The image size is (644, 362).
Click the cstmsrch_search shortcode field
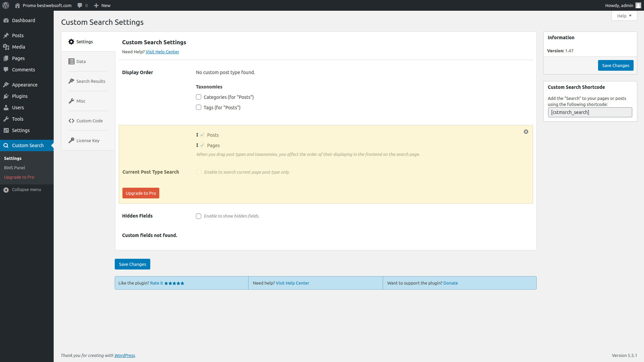click(590, 112)
